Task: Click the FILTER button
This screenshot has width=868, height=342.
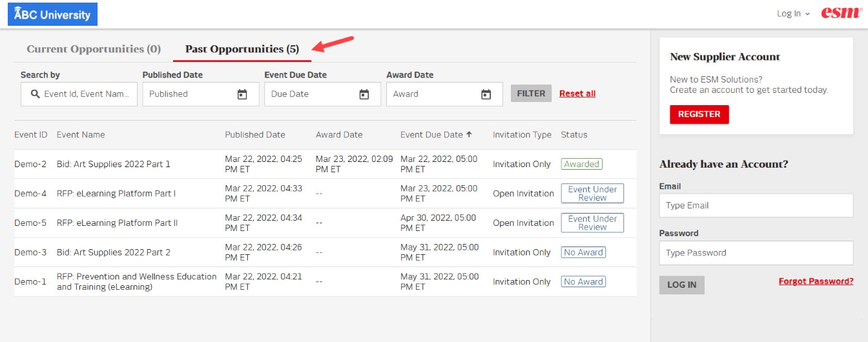Action: (532, 94)
